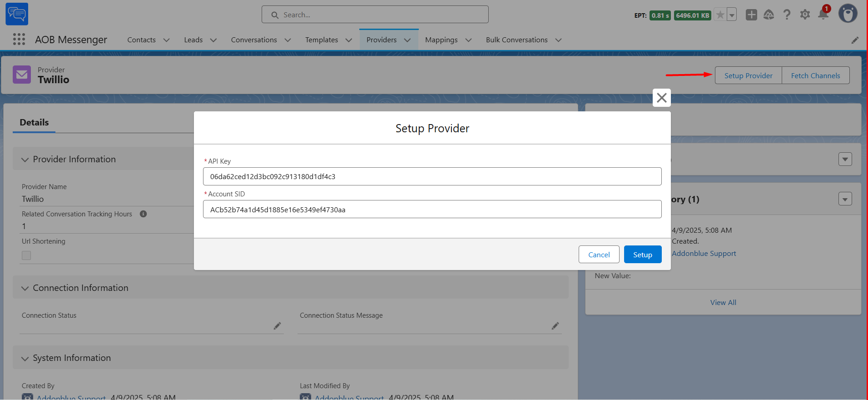Image resolution: width=868 pixels, height=400 pixels.
Task: Open the Help question mark icon
Action: pos(787,15)
